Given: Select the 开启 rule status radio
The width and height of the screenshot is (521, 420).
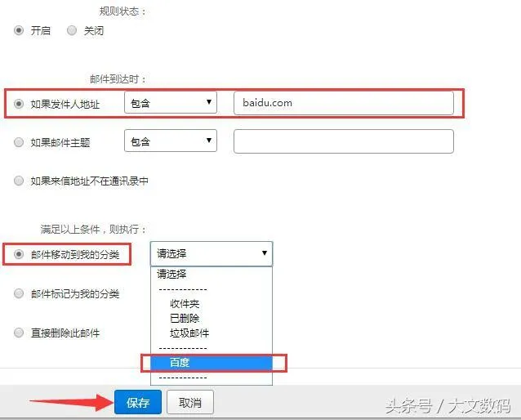Looking at the screenshot, I should [19, 30].
